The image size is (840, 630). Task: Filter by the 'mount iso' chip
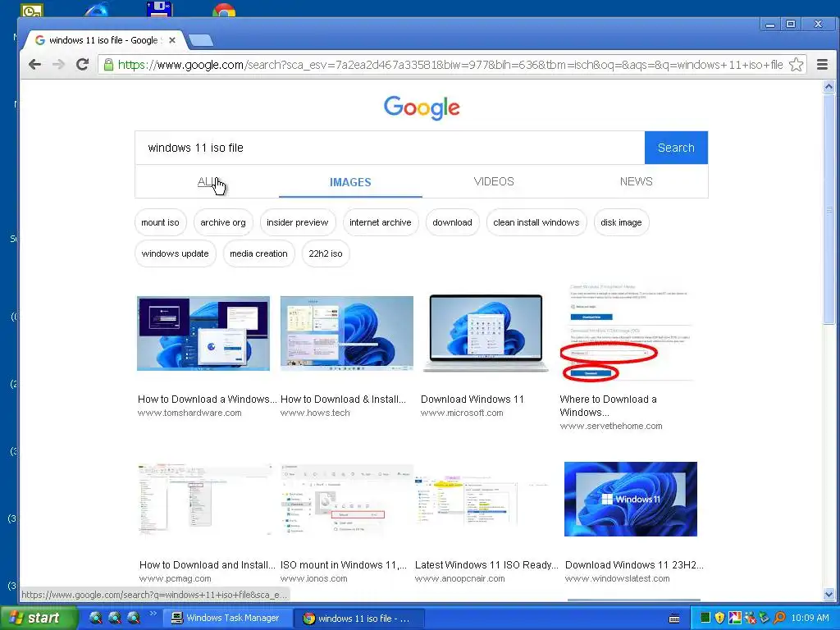[160, 222]
